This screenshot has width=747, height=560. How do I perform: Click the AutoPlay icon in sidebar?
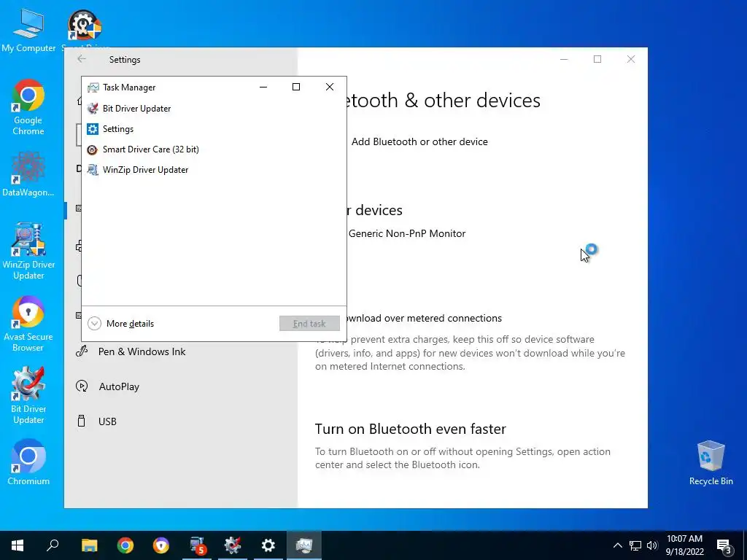(x=82, y=386)
